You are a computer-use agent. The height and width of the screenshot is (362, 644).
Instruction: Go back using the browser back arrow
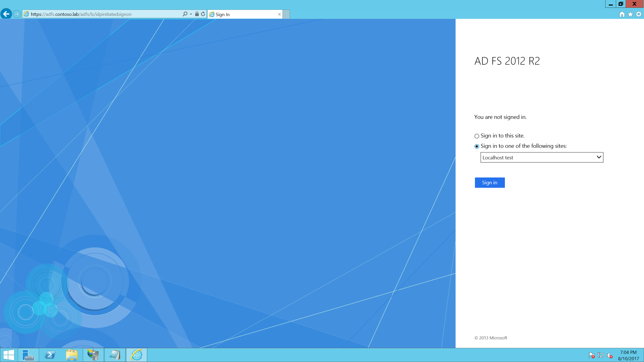[6, 14]
